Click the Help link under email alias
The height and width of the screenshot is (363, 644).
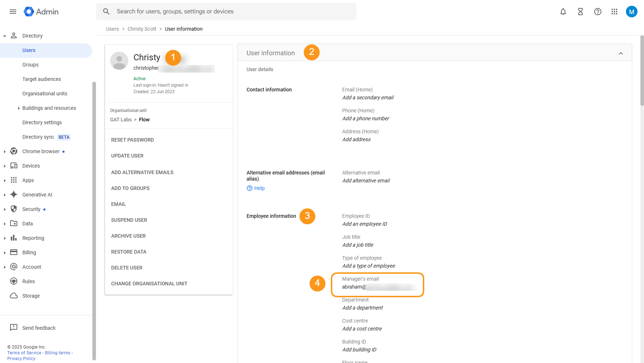point(256,188)
